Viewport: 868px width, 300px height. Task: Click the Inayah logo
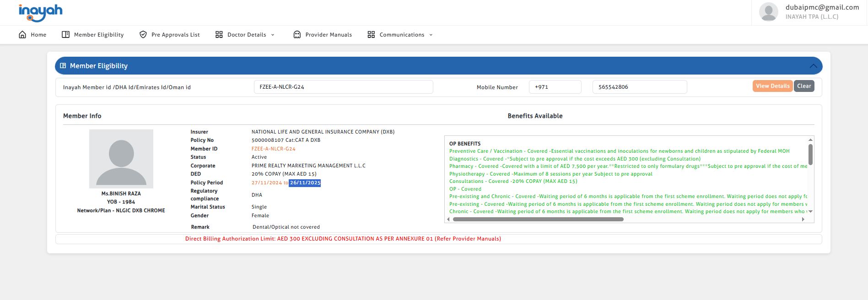[x=40, y=12]
